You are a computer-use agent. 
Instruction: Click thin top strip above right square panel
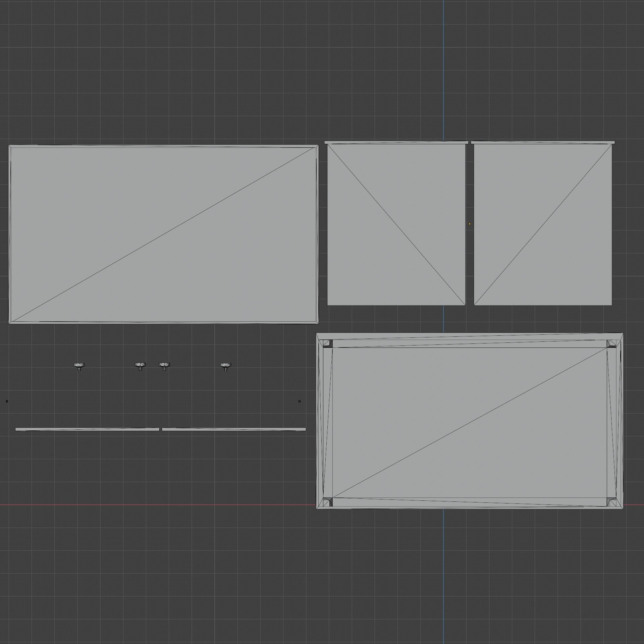[543, 143]
